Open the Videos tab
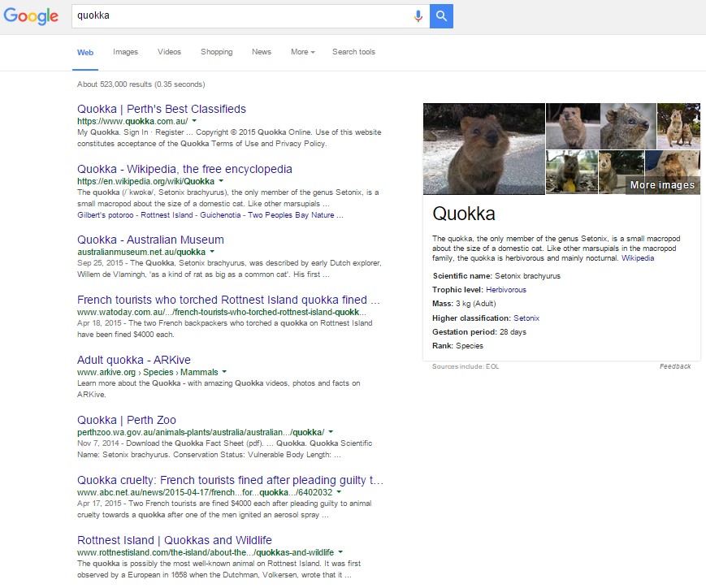This screenshot has width=706, height=588. click(x=169, y=52)
